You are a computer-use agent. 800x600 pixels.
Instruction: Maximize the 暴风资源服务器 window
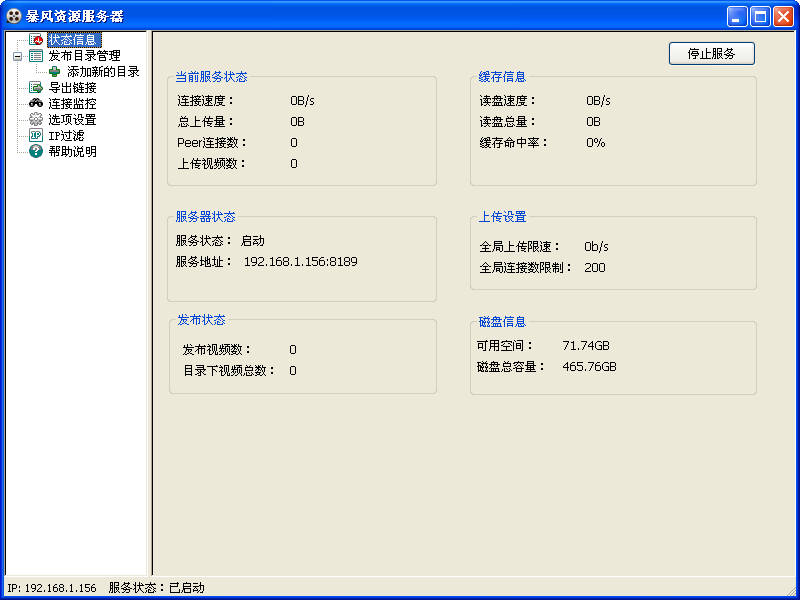click(x=760, y=17)
